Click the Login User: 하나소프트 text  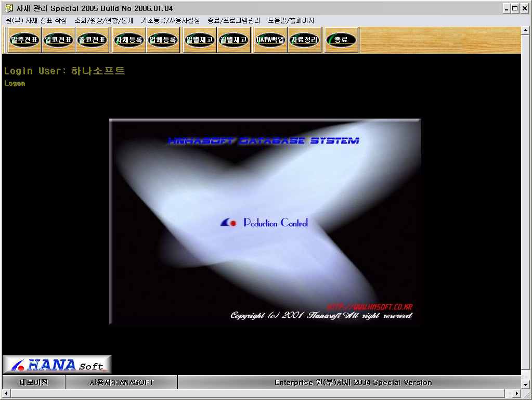pos(64,71)
